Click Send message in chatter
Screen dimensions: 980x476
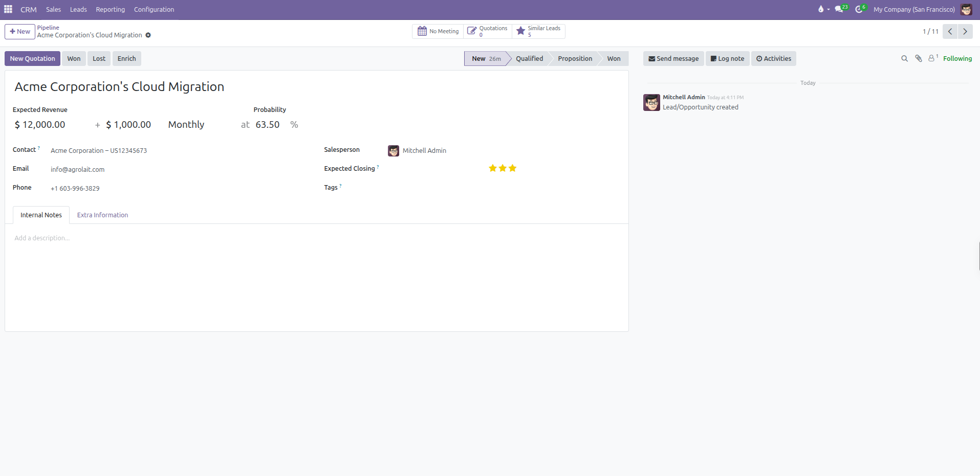(x=673, y=59)
